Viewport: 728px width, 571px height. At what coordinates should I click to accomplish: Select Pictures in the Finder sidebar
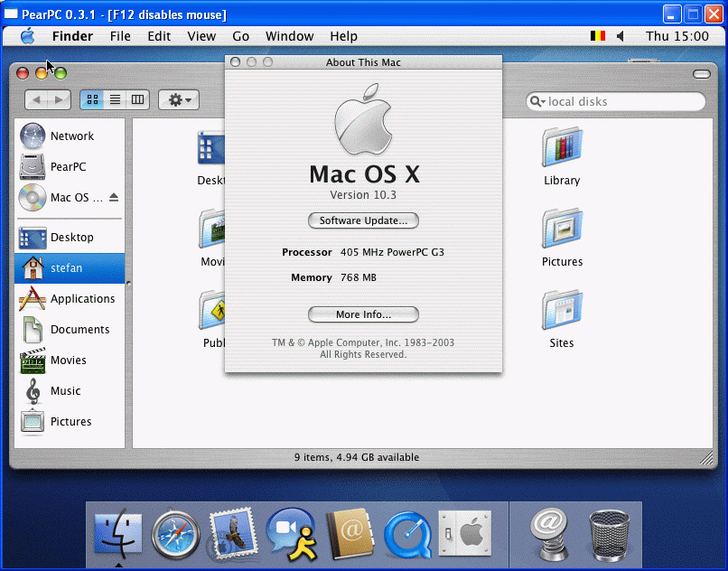(x=70, y=421)
